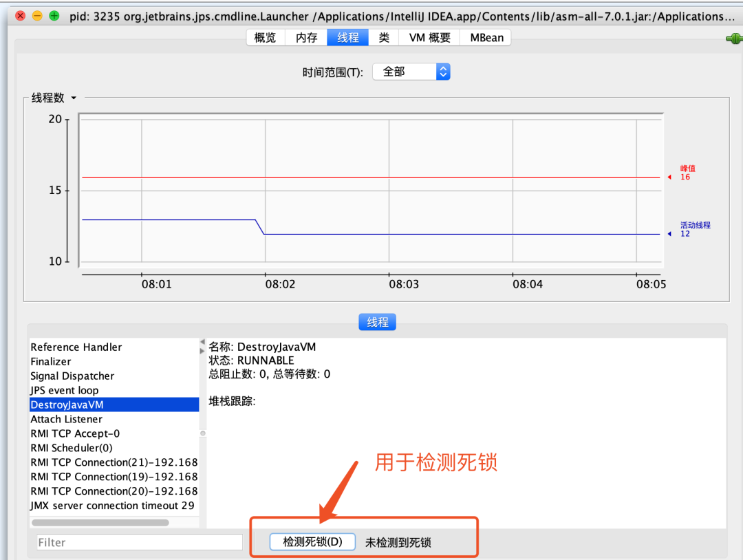Select the JMX server connection timeout thread

click(114, 506)
